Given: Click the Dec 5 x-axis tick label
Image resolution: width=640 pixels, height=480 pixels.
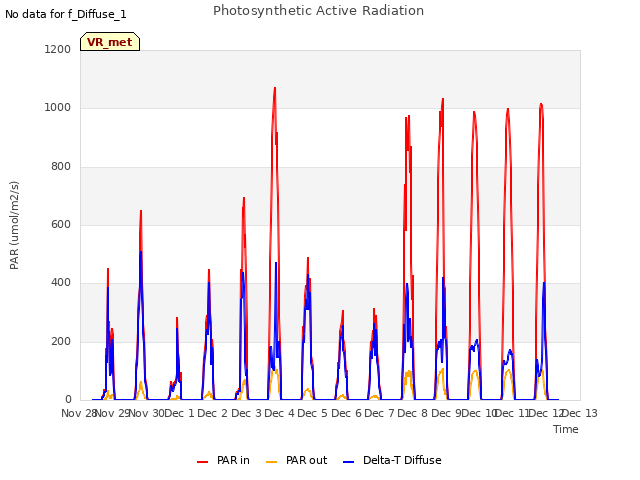Looking at the screenshot, I should [313, 413].
